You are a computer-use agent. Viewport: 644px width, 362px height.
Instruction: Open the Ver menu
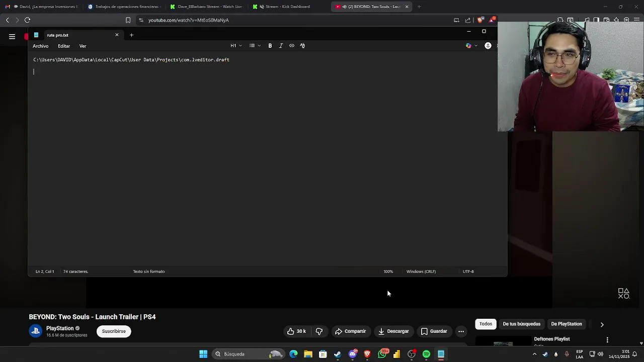[x=83, y=46]
